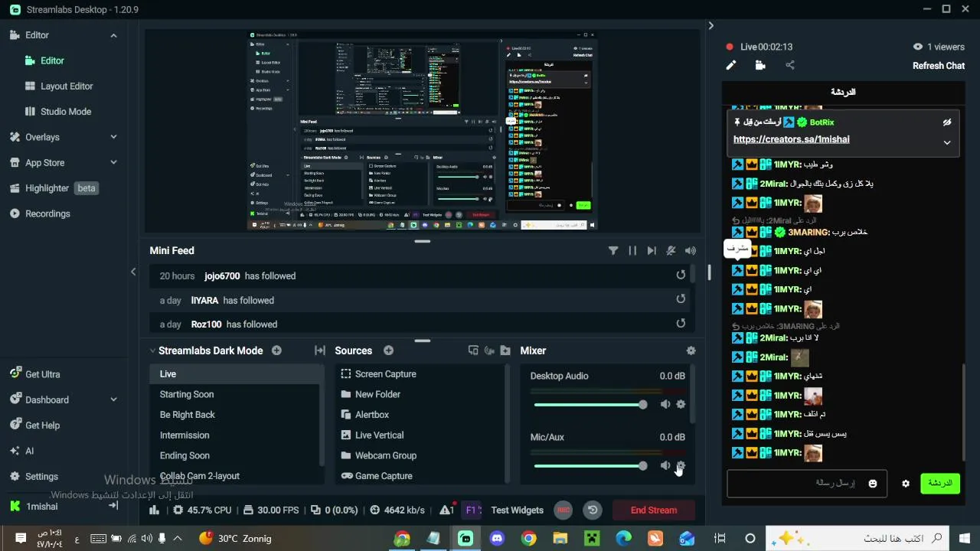Expand the Dashboard sidebar section

tap(113, 399)
